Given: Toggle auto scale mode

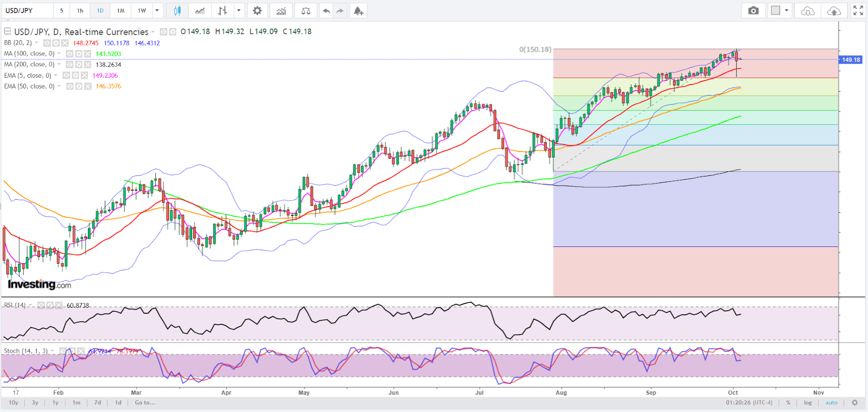Looking at the screenshot, I should point(831,403).
